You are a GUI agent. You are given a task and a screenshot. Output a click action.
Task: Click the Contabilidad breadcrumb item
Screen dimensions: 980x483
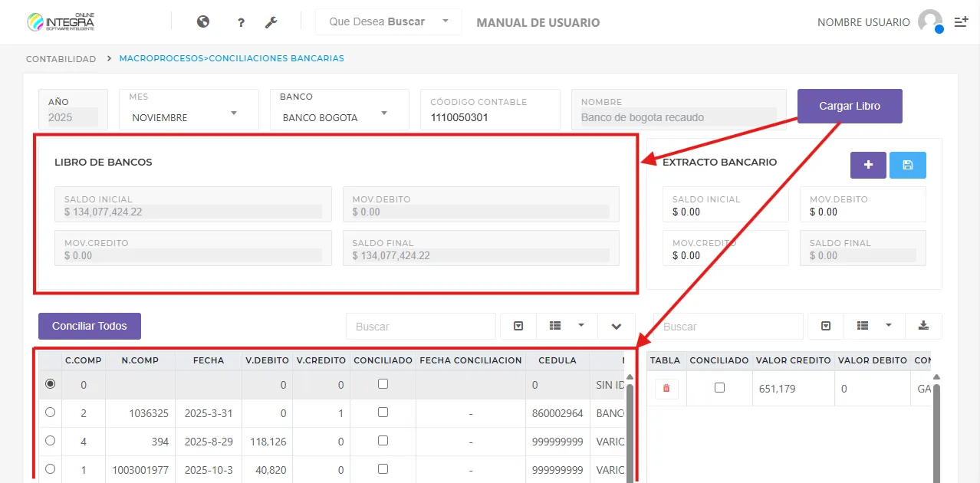(60, 58)
